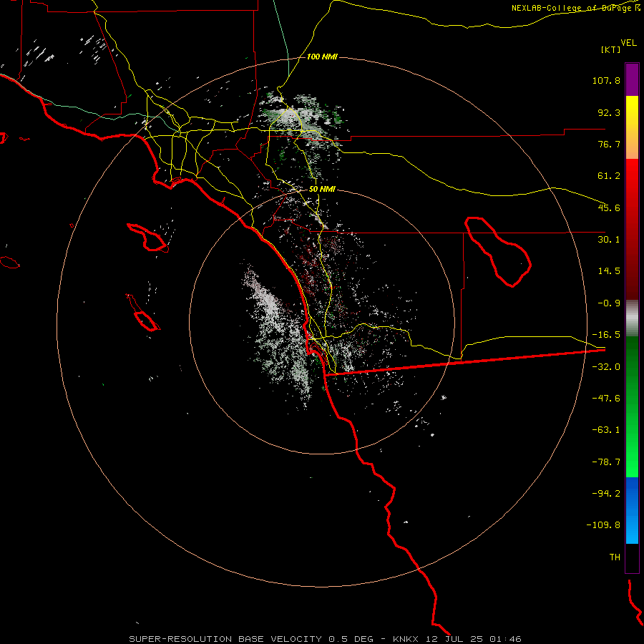644x644 pixels.
Task: Click the 50 NMI range ring label
Action: pyautogui.click(x=322, y=189)
